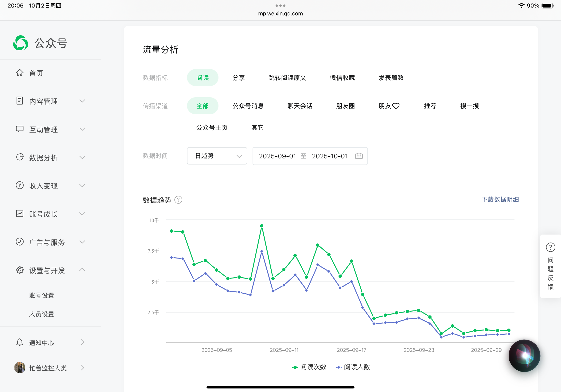Open the 日趋势 dropdown
Image resolution: width=561 pixels, height=392 pixels.
[x=217, y=156]
